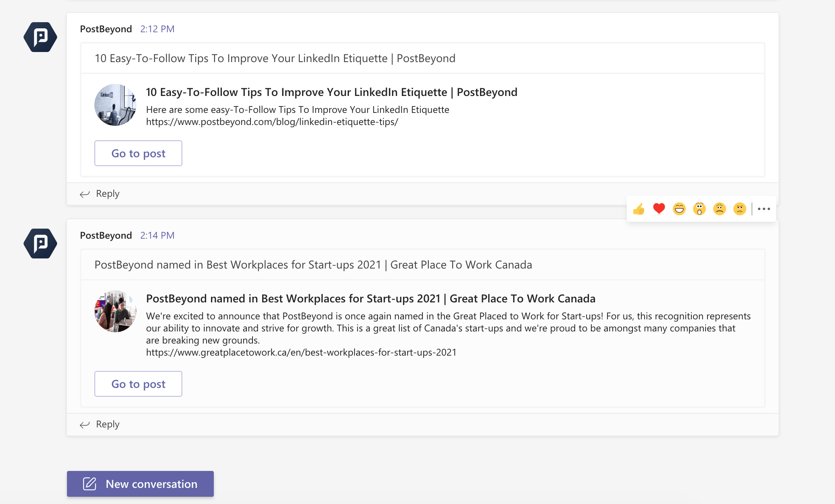React with laughing face emoji
The width and height of the screenshot is (835, 504).
pyautogui.click(x=679, y=209)
